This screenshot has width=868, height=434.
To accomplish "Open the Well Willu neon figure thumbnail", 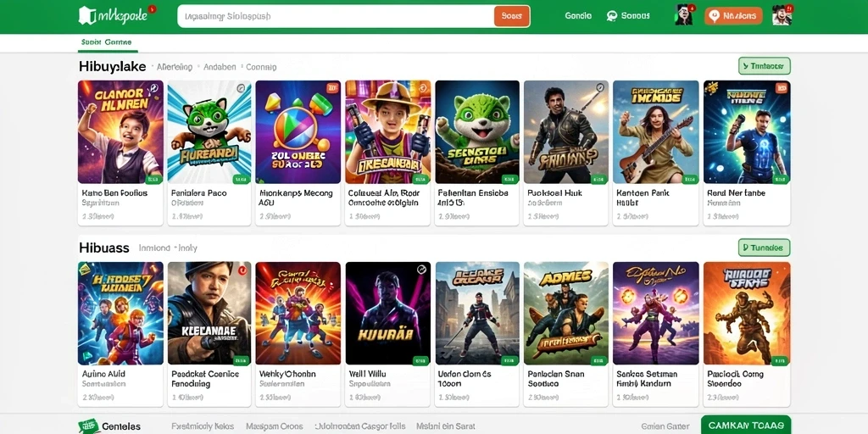I will [387, 313].
